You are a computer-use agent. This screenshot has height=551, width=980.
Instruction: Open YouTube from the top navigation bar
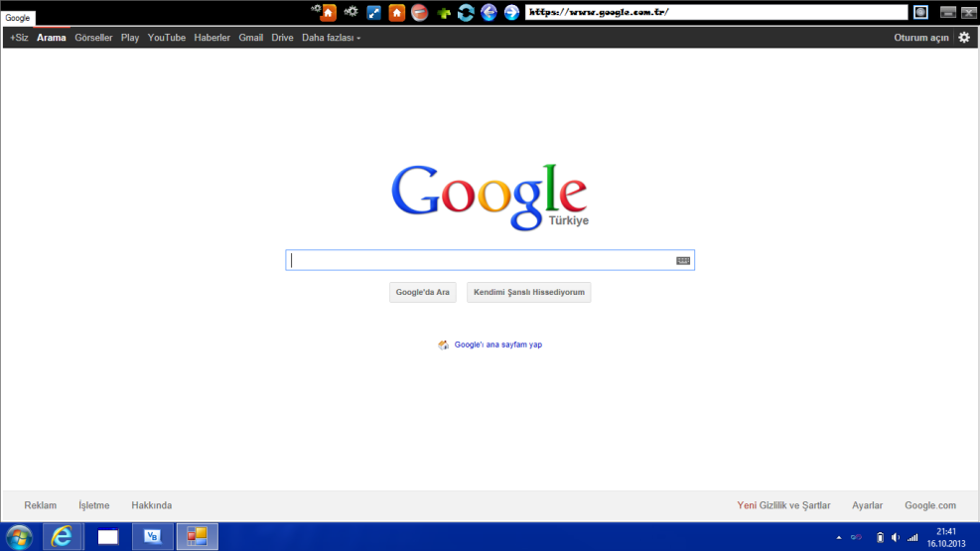tap(166, 38)
